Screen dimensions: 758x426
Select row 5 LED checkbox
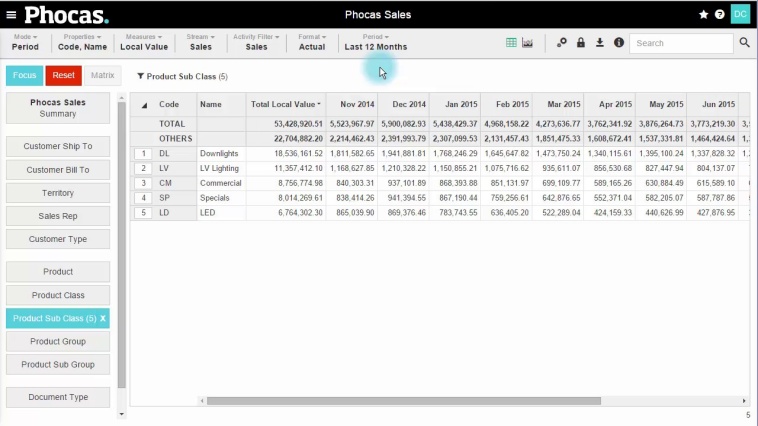143,213
